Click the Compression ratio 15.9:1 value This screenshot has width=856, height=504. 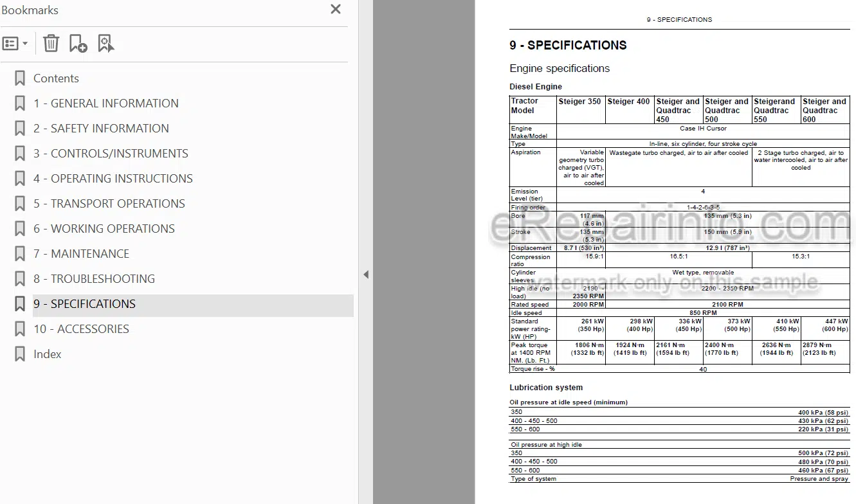click(594, 256)
